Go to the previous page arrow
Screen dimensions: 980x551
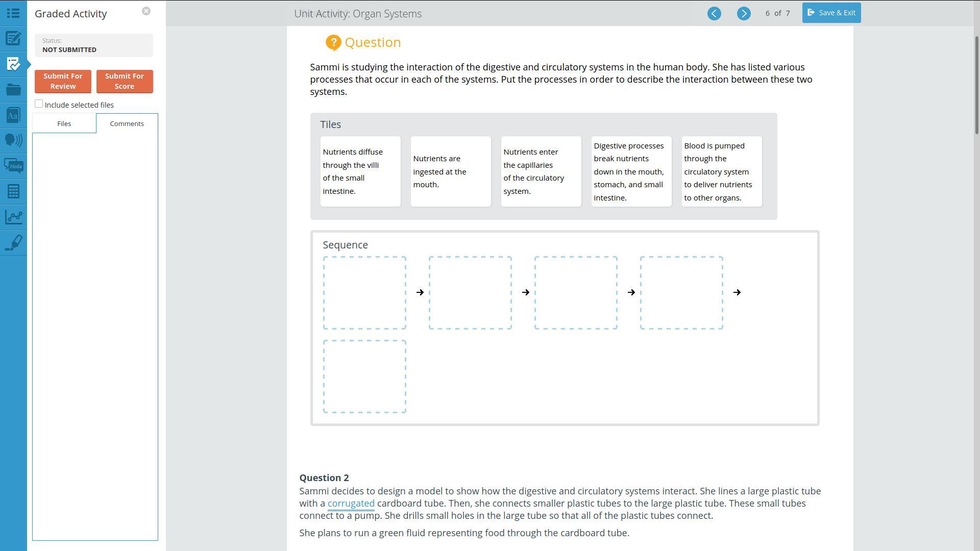(714, 14)
